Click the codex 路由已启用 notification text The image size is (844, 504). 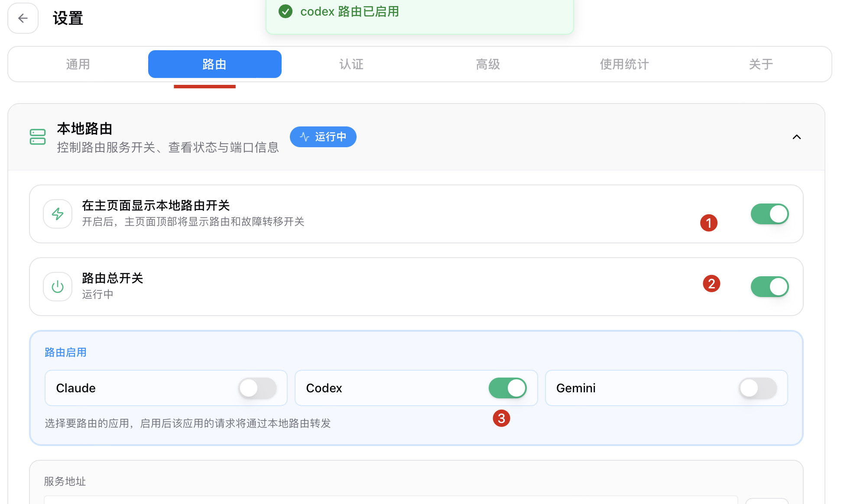pos(350,12)
